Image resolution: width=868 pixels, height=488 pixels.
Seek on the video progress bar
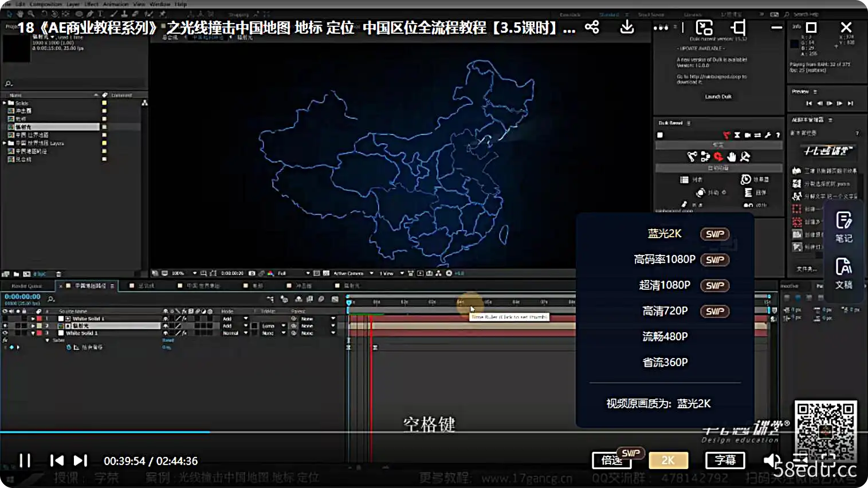click(x=434, y=432)
